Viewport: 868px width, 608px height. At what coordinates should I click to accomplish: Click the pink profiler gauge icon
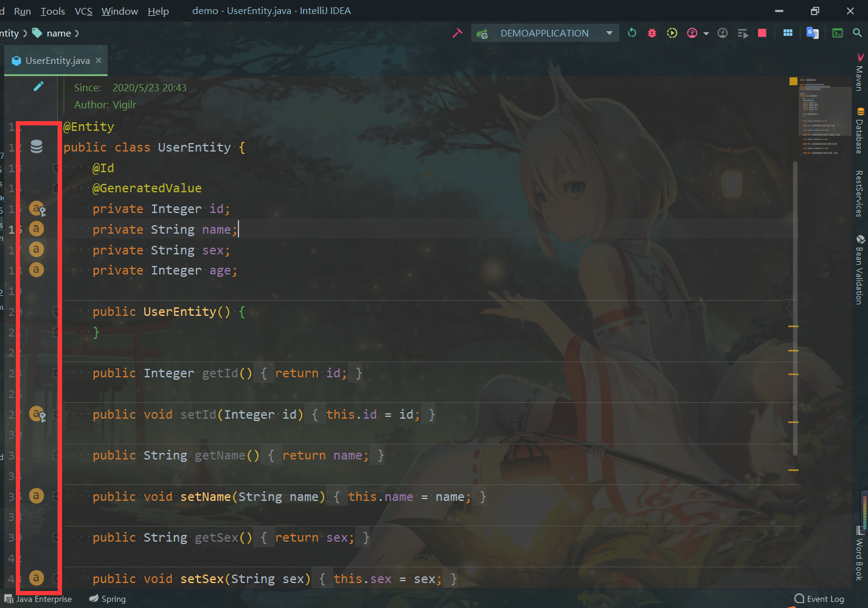pyautogui.click(x=692, y=33)
